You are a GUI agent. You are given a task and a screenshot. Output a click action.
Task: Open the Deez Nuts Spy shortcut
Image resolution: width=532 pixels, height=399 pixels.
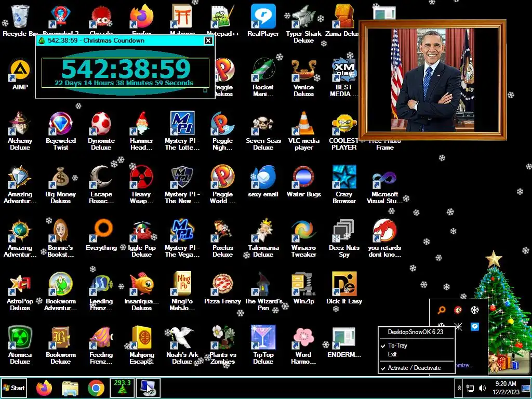click(344, 238)
